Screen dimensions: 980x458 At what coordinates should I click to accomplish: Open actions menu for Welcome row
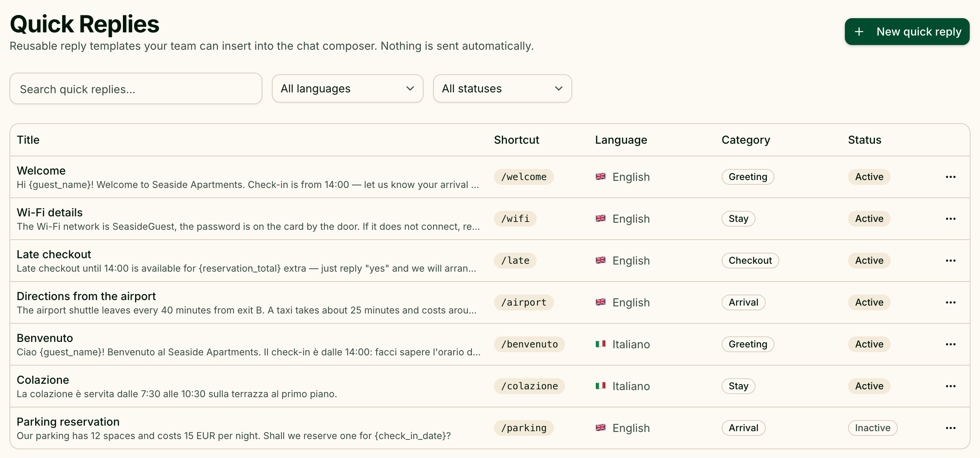pos(950,177)
